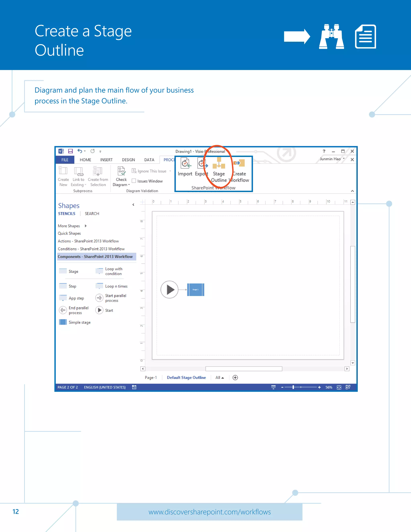Select the STENCILS tab in Shapes
411x532 pixels.
click(x=66, y=214)
